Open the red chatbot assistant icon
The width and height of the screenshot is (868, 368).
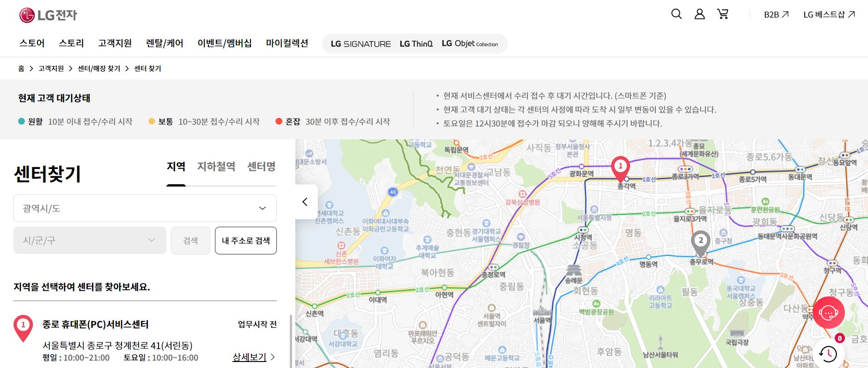click(829, 313)
